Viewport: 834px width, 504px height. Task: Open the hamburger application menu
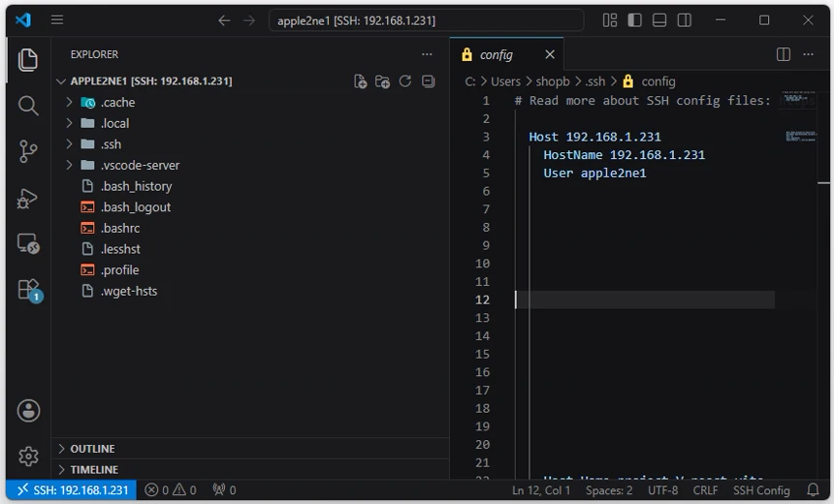click(57, 20)
